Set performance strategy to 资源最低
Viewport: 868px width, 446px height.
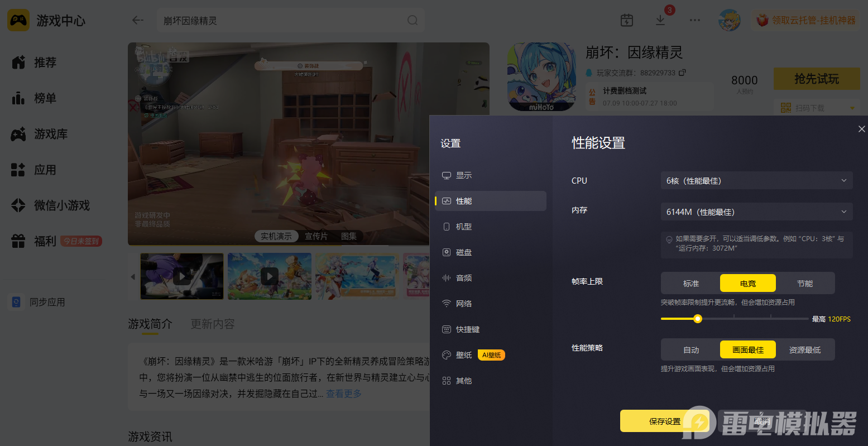click(805, 350)
